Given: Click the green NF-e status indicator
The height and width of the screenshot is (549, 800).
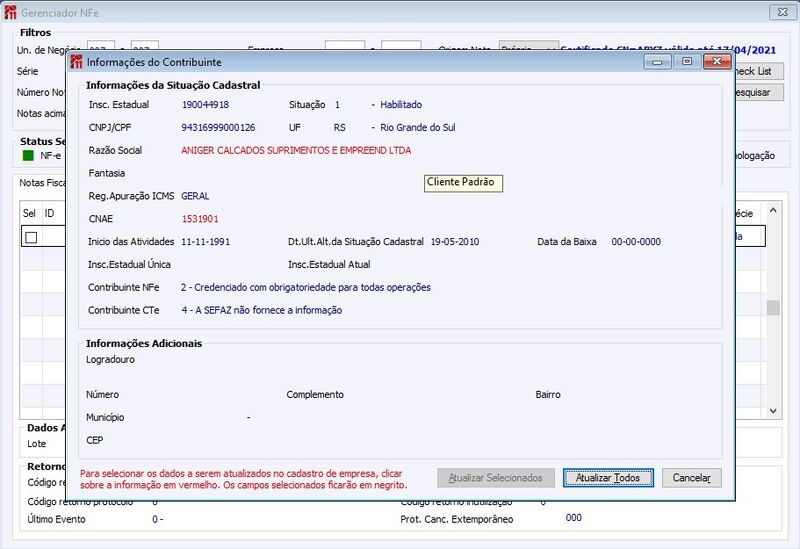Looking at the screenshot, I should 29,156.
